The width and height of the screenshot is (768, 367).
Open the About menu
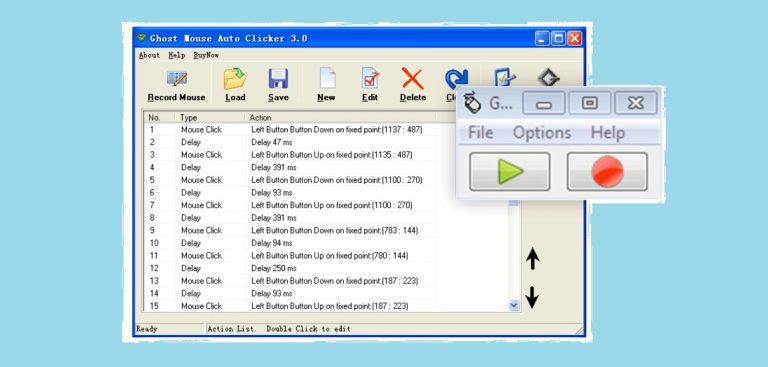click(149, 55)
